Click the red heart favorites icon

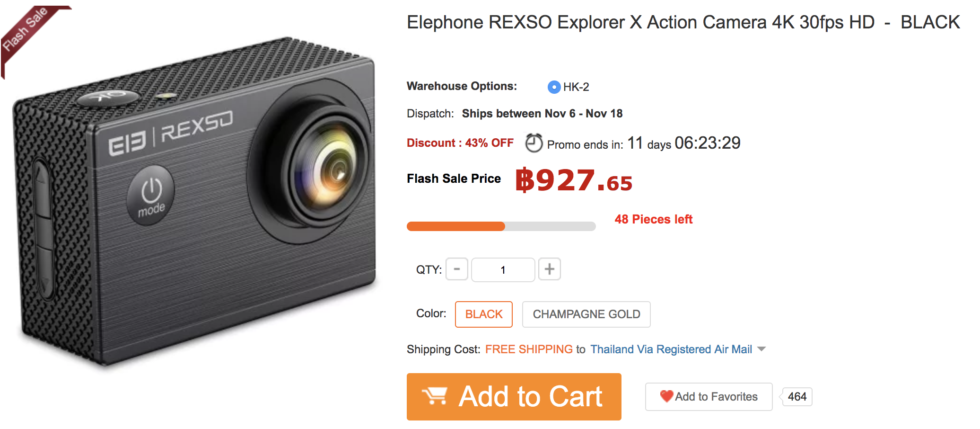pos(666,396)
